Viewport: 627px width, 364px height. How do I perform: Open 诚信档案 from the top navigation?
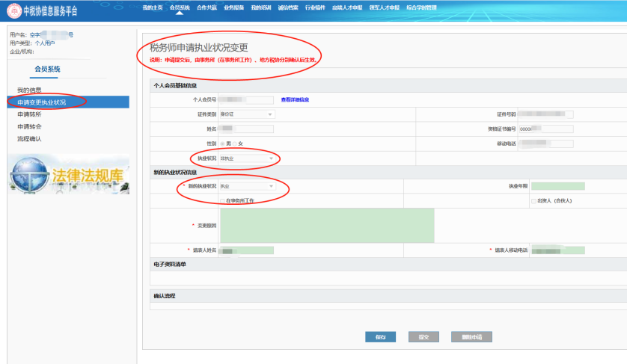click(x=288, y=7)
